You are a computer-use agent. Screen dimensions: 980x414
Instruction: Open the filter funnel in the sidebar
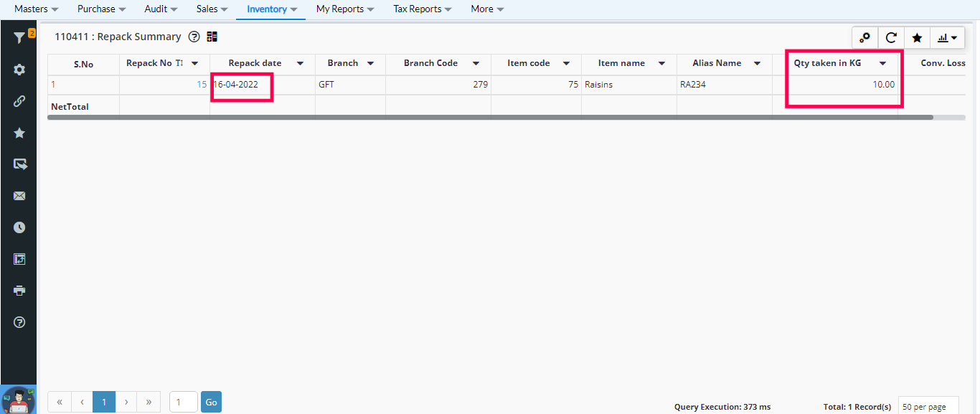[x=19, y=38]
